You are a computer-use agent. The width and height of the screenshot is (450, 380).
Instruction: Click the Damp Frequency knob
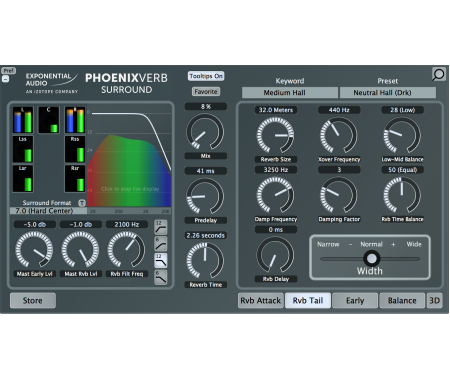275,195
